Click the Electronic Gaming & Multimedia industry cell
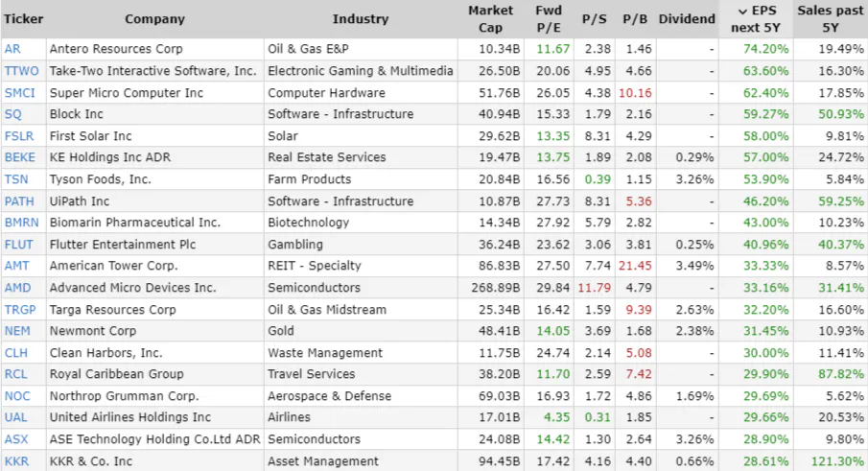This screenshot has height=471, width=868. pyautogui.click(x=361, y=71)
